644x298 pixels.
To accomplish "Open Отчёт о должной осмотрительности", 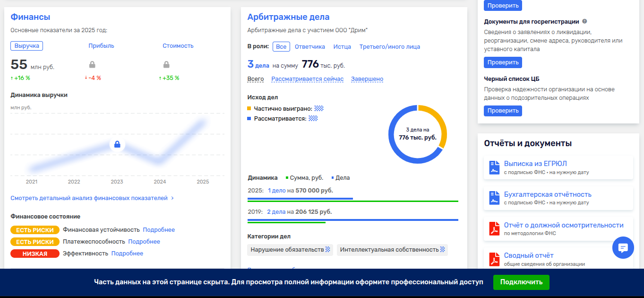I will coord(564,225).
